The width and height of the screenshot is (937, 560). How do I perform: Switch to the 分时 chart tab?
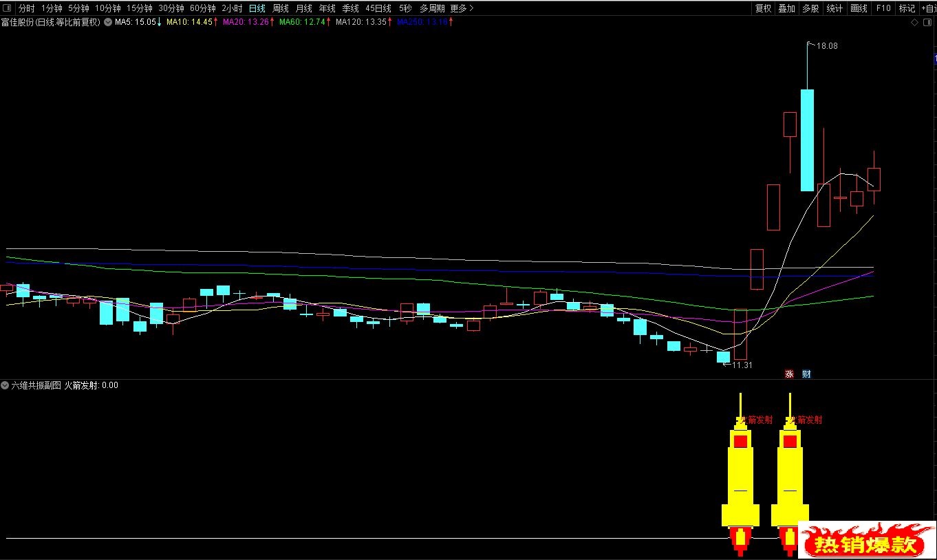26,8
